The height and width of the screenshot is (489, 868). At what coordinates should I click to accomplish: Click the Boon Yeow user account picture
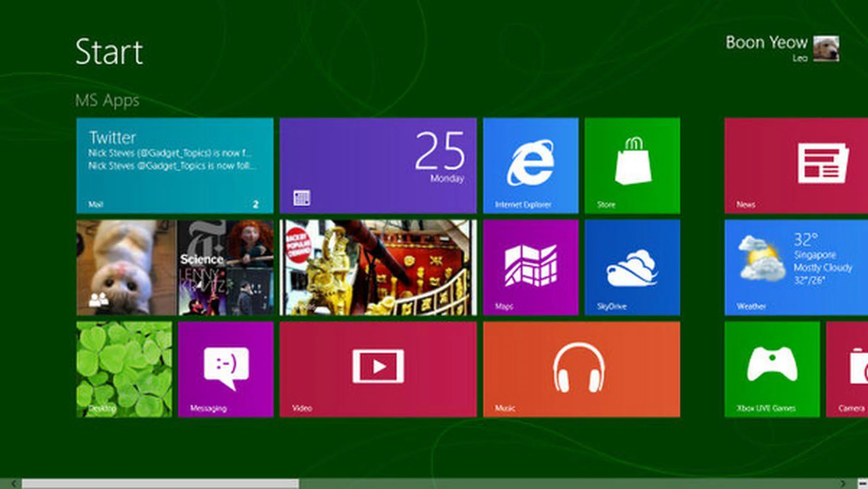(826, 48)
